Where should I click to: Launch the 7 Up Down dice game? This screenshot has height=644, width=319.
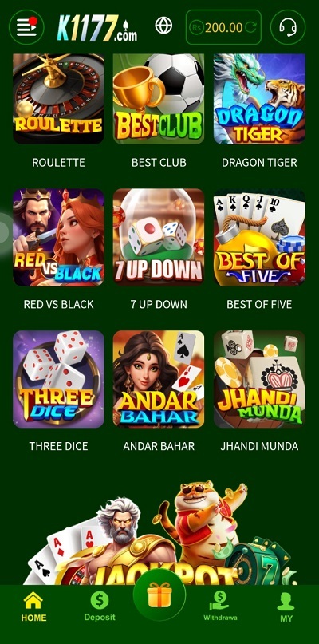coord(159,237)
